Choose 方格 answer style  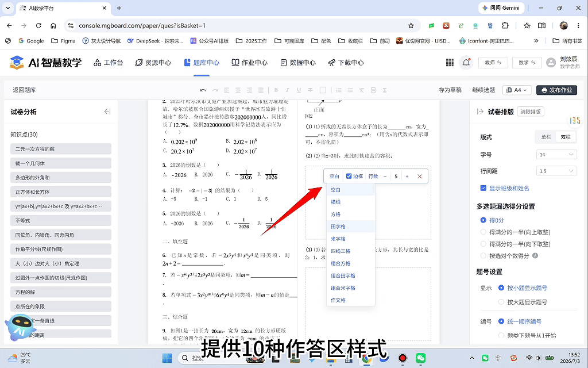(351, 214)
